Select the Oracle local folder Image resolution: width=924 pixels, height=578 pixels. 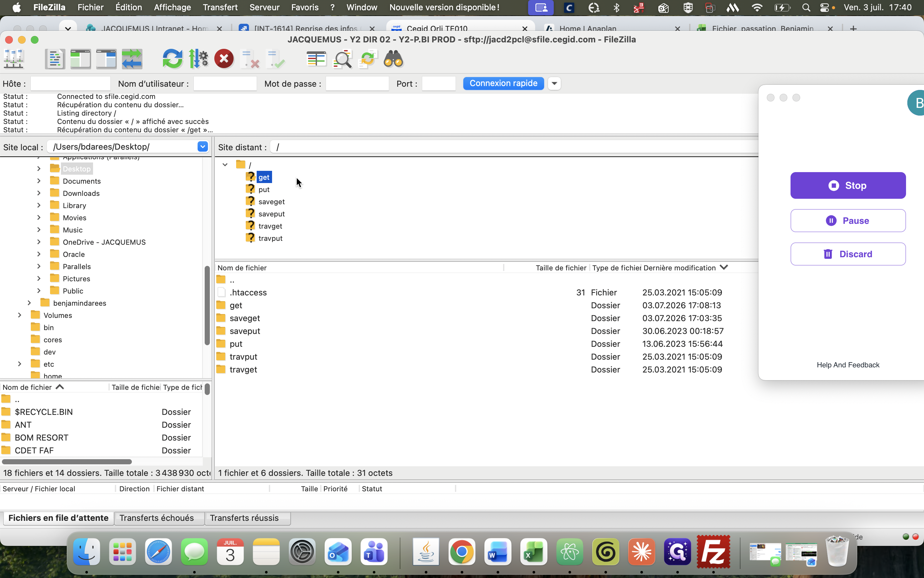[x=74, y=254]
